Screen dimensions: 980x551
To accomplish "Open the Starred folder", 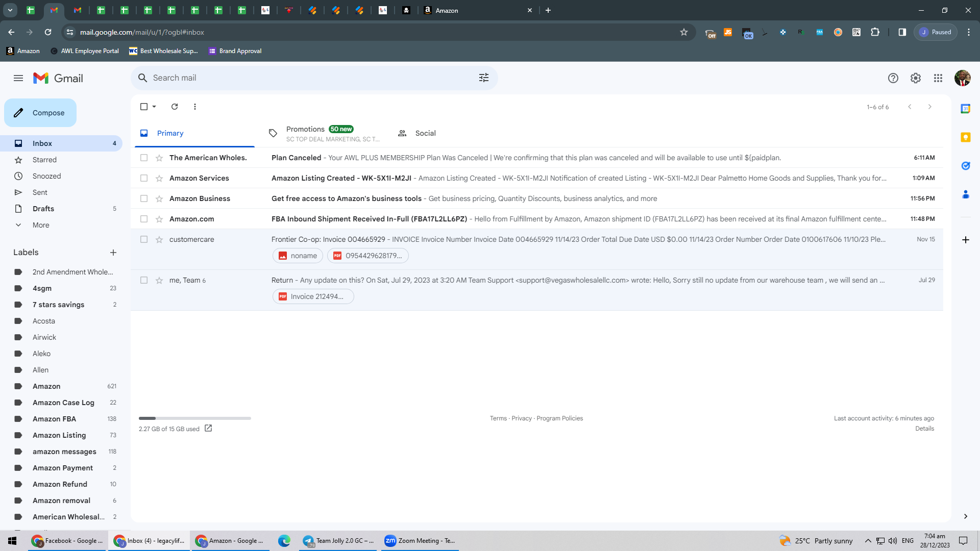I will coord(61,160).
